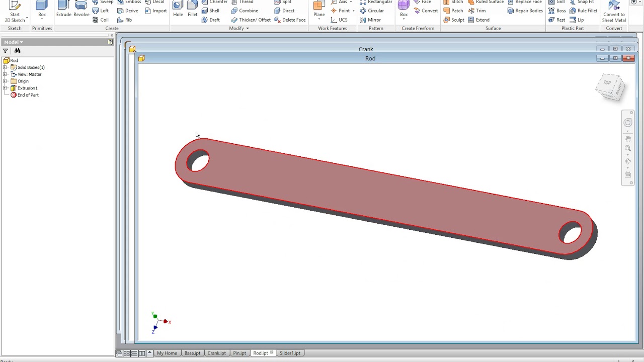This screenshot has height=362, width=644.
Task: Click the Import command
Action: (156, 11)
